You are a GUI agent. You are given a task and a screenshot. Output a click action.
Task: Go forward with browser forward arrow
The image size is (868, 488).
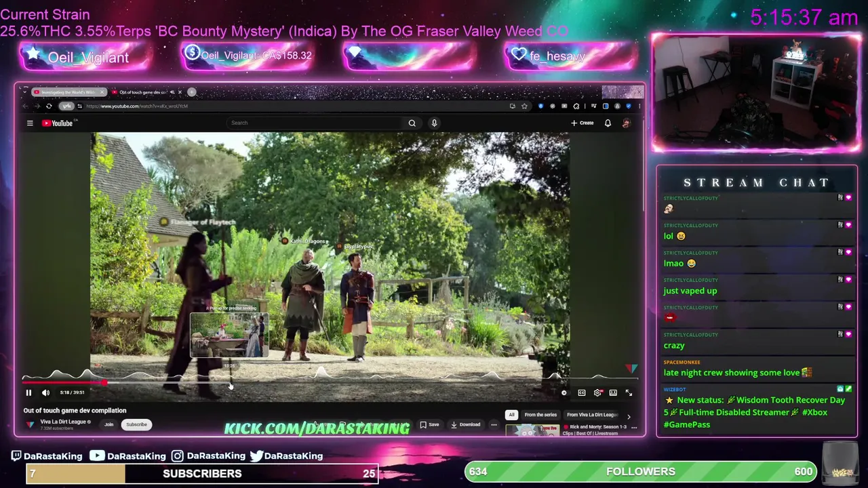pos(37,106)
